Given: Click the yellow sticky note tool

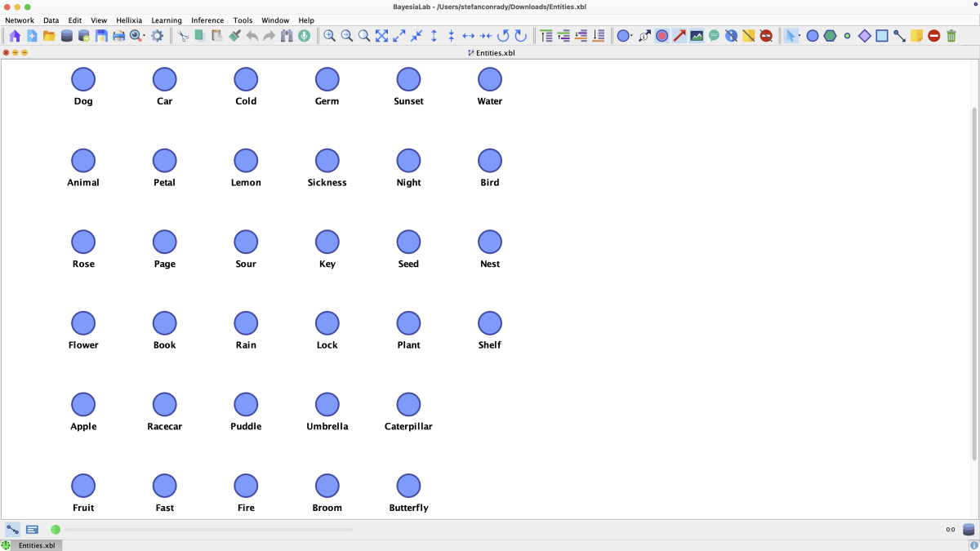Looking at the screenshot, I should click(x=917, y=36).
